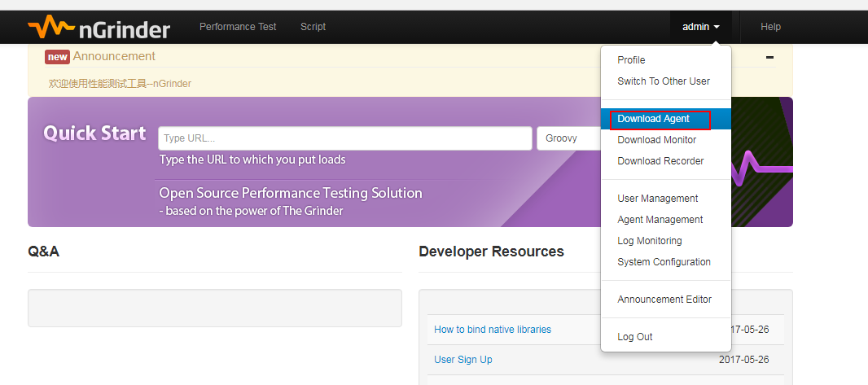Click the nGrinder logo
Image resolution: width=868 pixels, height=385 pixels.
99,27
